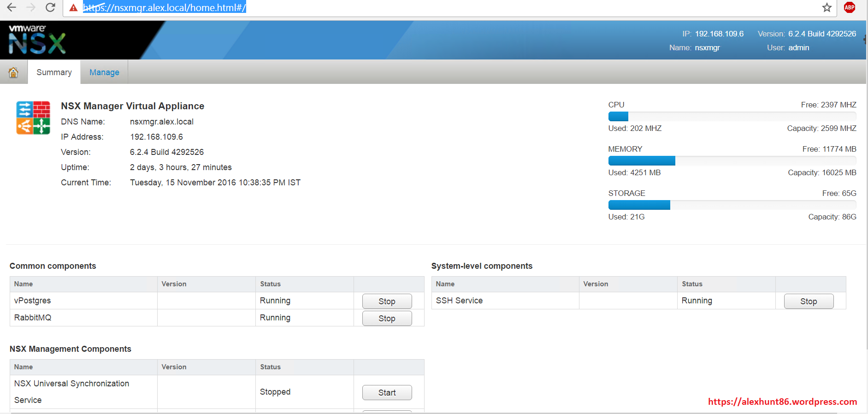The width and height of the screenshot is (868, 414).
Task: Click the DNS name nsxmgr.alex.local value
Action: 162,122
